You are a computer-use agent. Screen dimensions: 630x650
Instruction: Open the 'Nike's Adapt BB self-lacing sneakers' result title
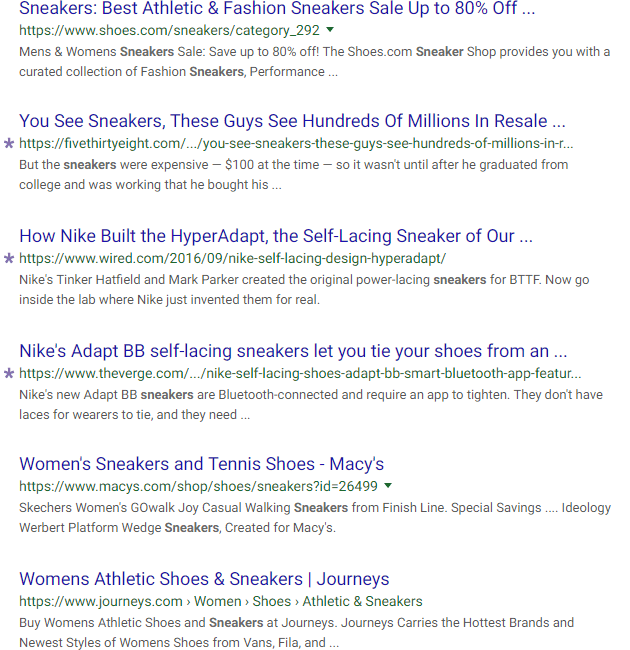(x=293, y=351)
